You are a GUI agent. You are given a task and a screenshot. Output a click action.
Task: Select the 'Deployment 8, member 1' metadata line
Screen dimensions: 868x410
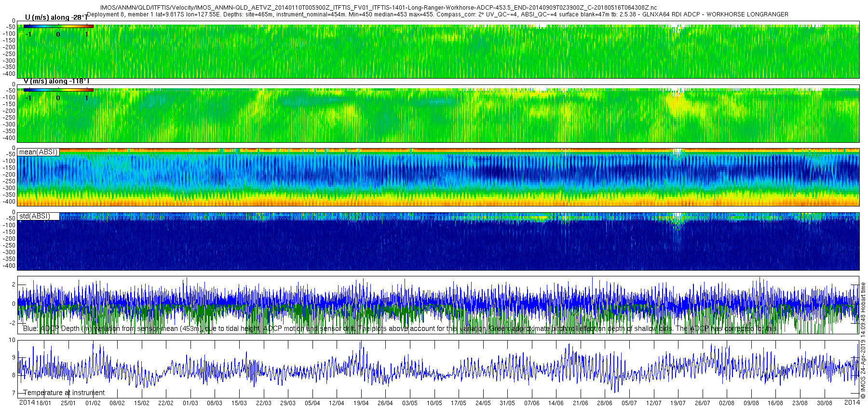pyautogui.click(x=437, y=14)
